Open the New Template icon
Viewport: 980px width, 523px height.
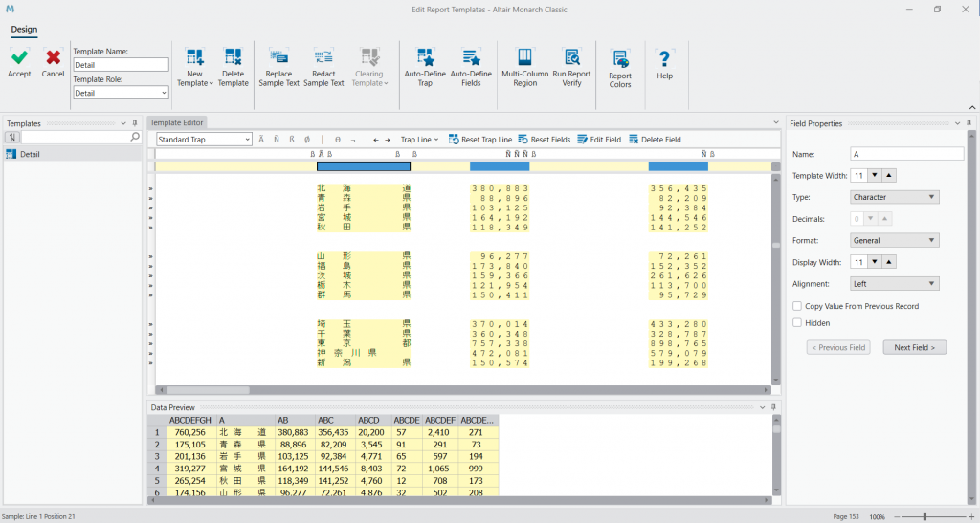pyautogui.click(x=195, y=57)
